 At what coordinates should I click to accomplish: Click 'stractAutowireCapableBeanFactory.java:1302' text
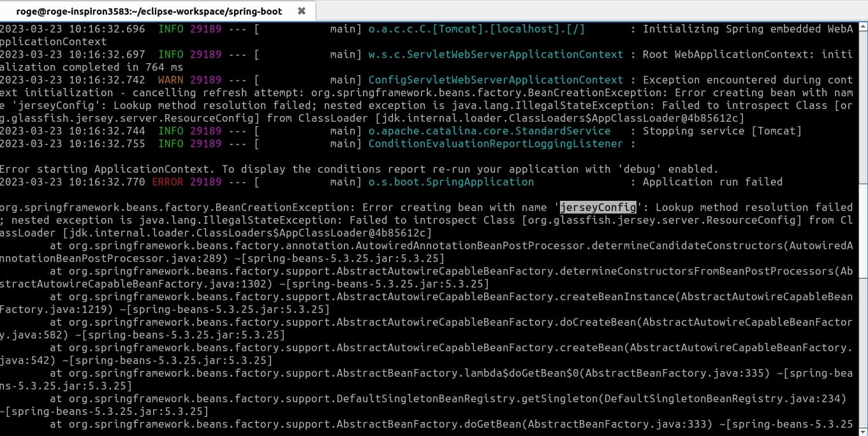(133, 284)
